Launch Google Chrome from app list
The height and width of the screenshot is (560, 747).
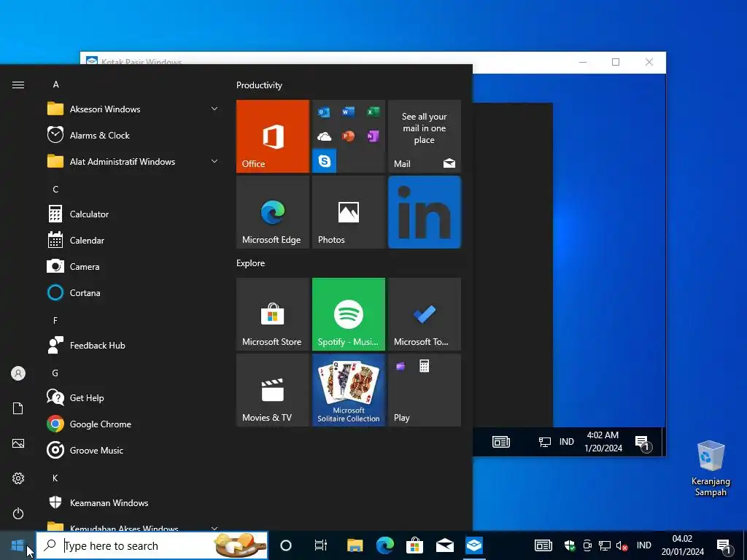click(133, 424)
